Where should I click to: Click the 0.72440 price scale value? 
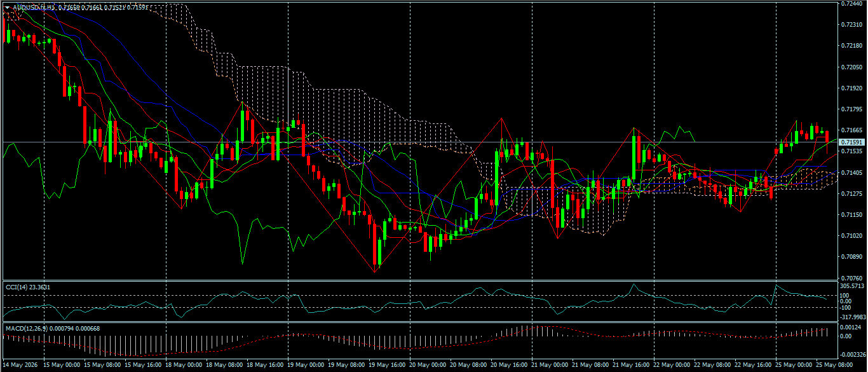[851, 4]
